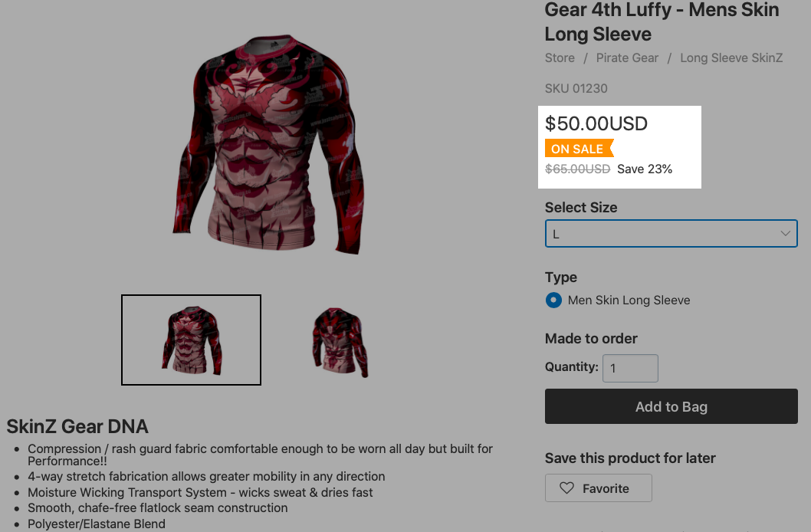Select the side view product thumbnail
The image size is (811, 532).
tap(340, 340)
